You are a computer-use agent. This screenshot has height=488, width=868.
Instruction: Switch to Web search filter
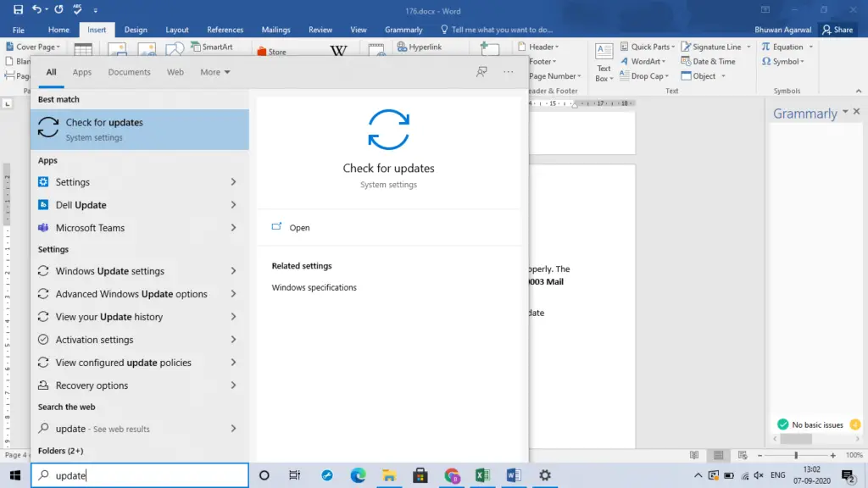(175, 72)
